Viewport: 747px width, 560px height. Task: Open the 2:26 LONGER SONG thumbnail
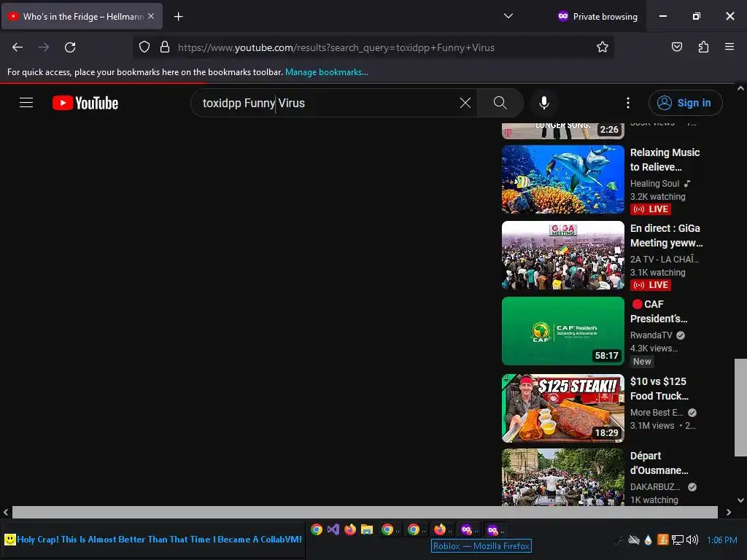tap(562, 131)
